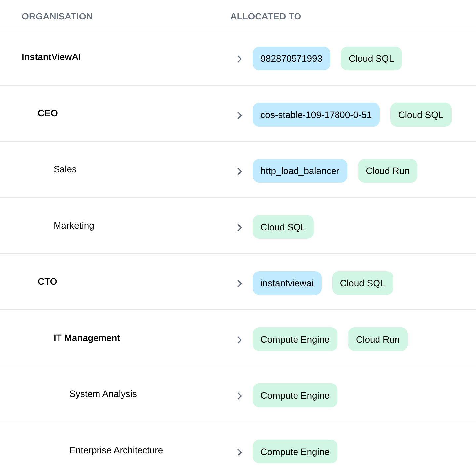476x473 pixels.
Task: Select the instantviewai tag
Action: [287, 283]
